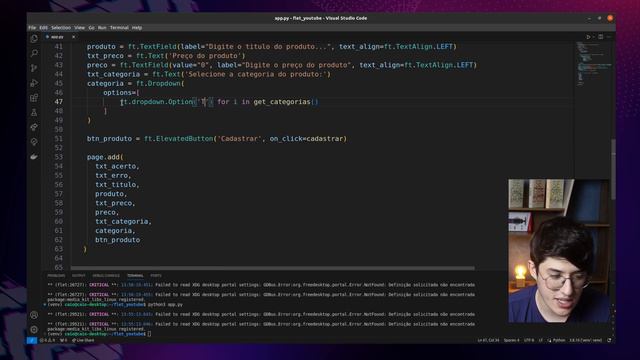The width and height of the screenshot is (640, 360).
Task: Click the Split Editor icon
Action: pos(601,37)
